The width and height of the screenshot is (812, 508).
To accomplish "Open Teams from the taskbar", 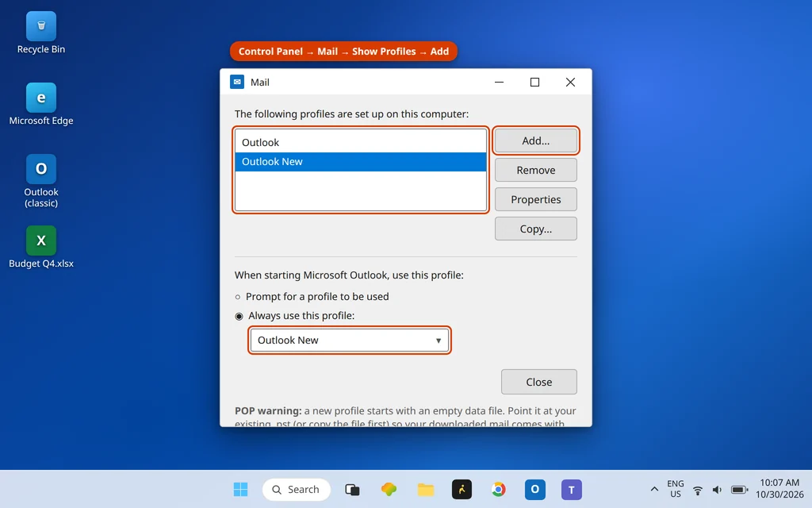I will [572, 489].
